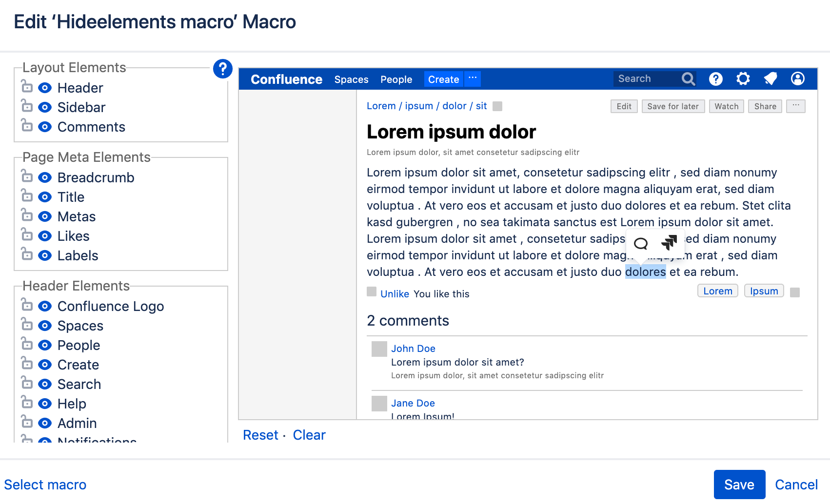
Task: Open the blue help question mark icon
Action: (222, 69)
